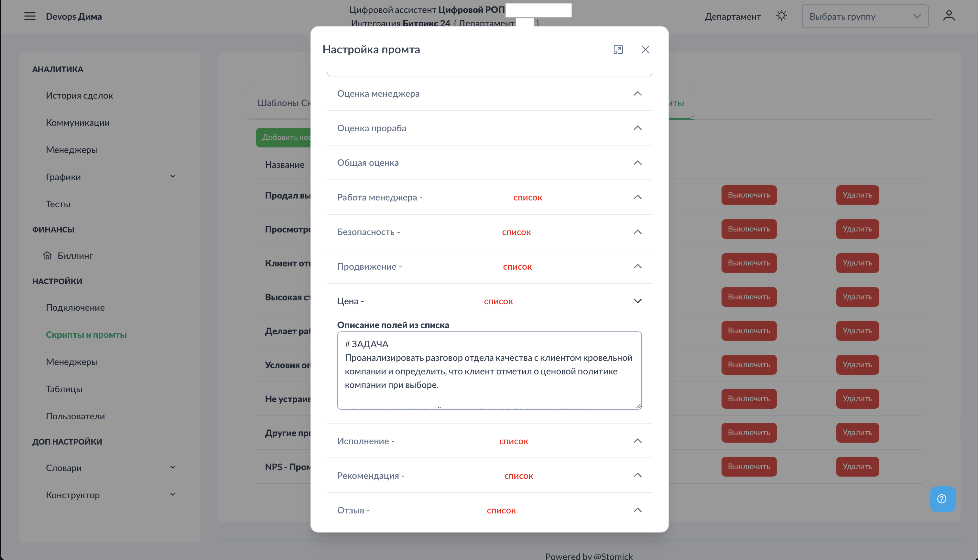978x560 pixels.
Task: Open the group selection dropdown
Action: pos(864,16)
